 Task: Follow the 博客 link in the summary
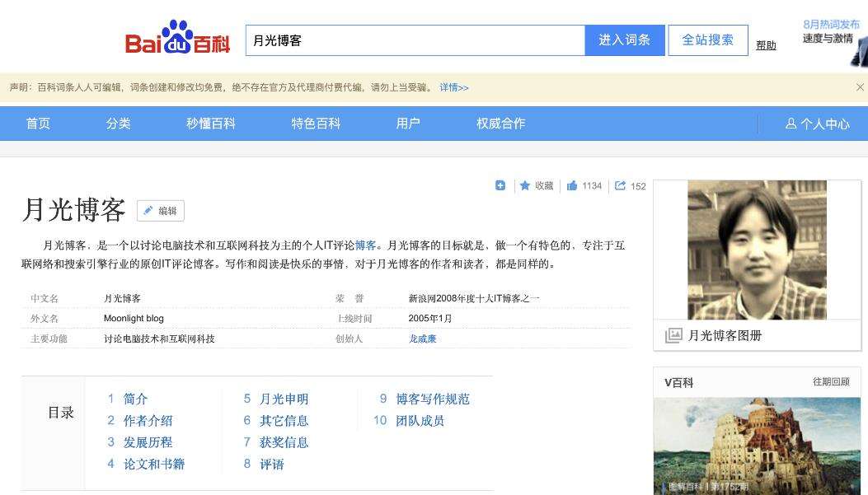365,245
